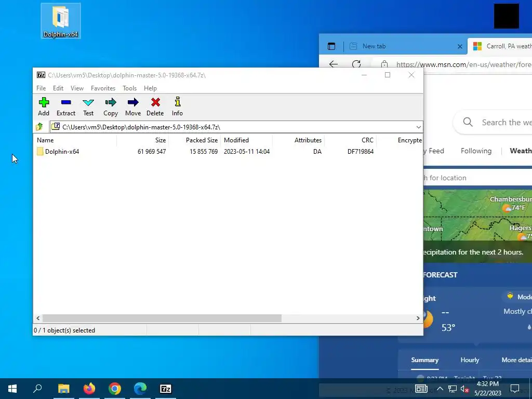Sort by Packed Size column header
This screenshot has width=532, height=399.
point(194,140)
